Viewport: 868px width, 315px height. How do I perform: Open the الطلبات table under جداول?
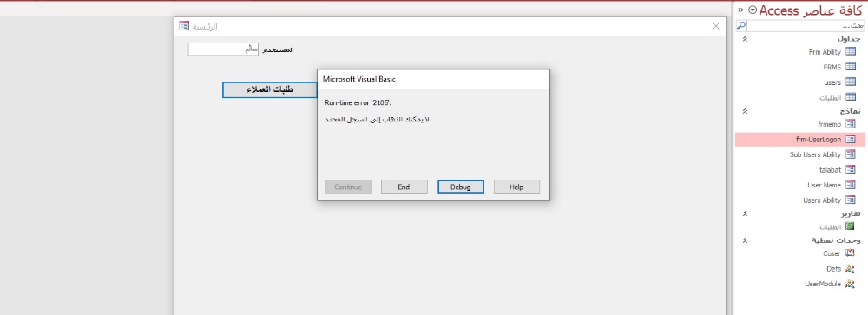coord(838,97)
